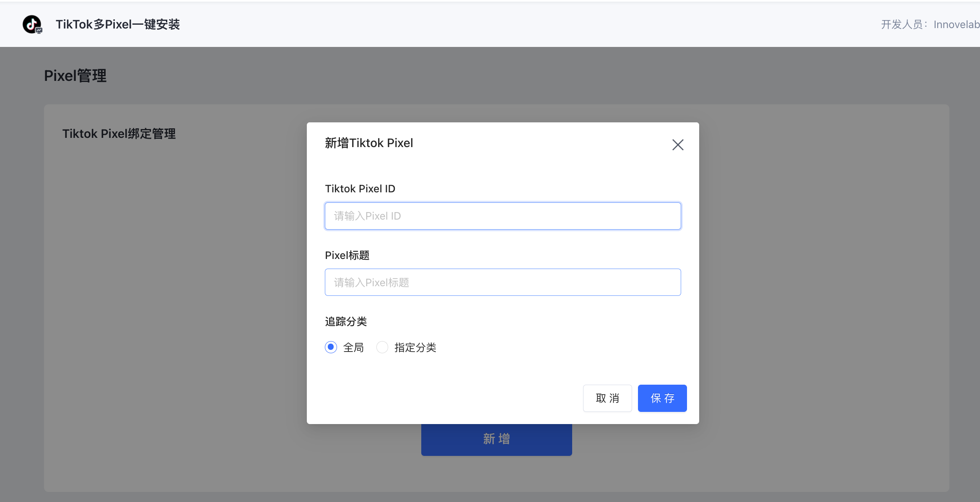The height and width of the screenshot is (502, 980).
Task: Click the Pixel标题 label
Action: [347, 255]
